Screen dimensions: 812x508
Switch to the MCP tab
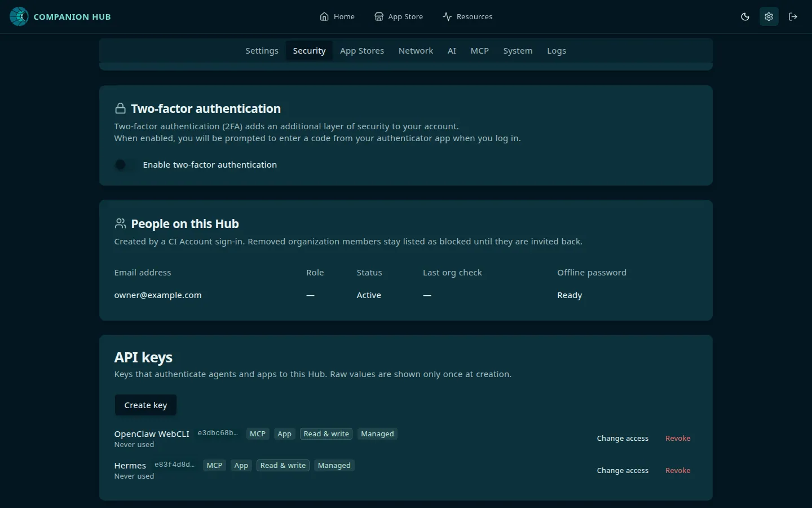click(479, 51)
